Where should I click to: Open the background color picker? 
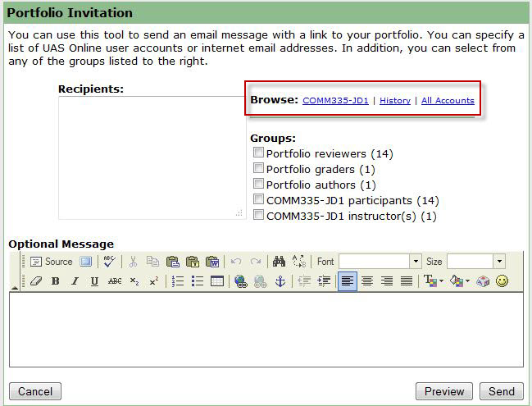point(460,281)
